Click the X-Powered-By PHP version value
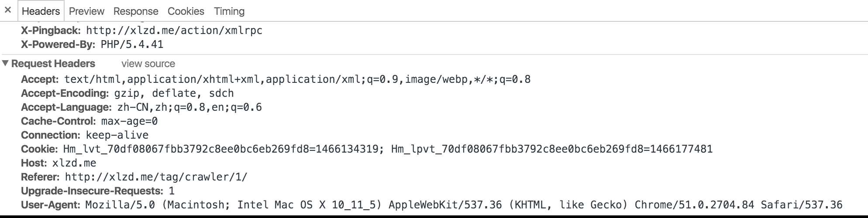Screen dimensions: 868x218 point(132,44)
